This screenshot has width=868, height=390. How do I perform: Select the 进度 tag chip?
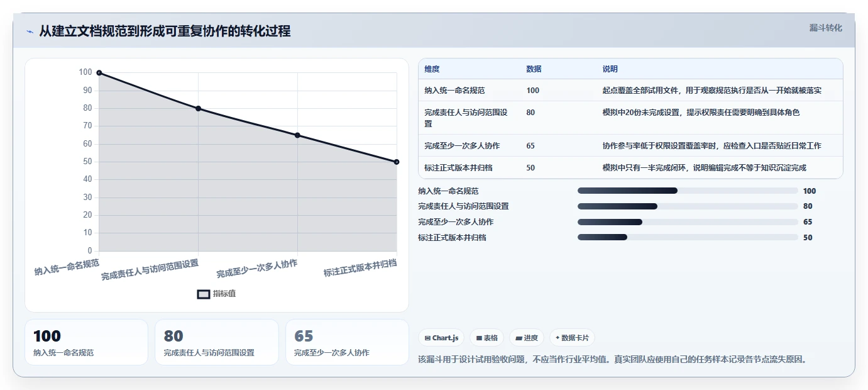pos(527,338)
